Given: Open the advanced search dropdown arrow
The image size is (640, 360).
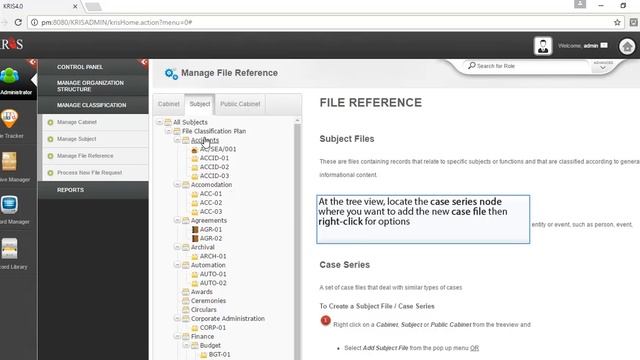Looking at the screenshot, I should coord(603,68).
